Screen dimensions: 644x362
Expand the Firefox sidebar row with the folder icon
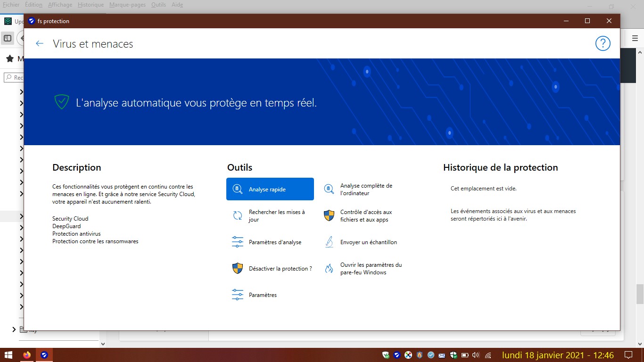click(x=14, y=329)
